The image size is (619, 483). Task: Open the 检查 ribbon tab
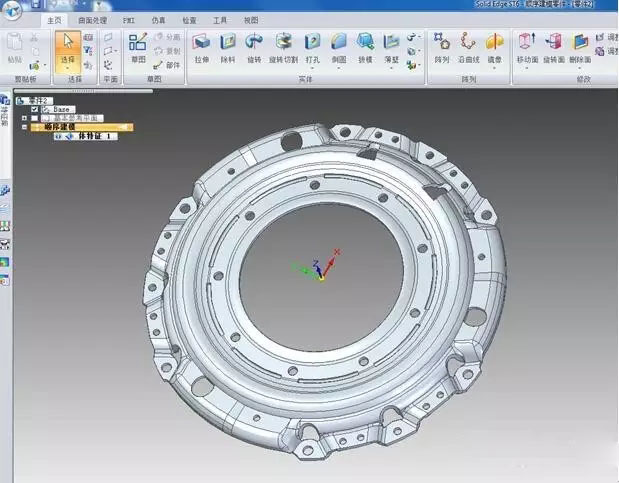tap(189, 19)
